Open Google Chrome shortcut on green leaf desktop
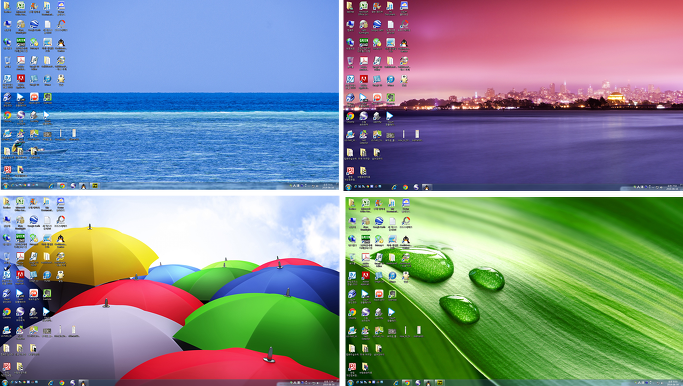The width and height of the screenshot is (683, 386). [x=352, y=312]
